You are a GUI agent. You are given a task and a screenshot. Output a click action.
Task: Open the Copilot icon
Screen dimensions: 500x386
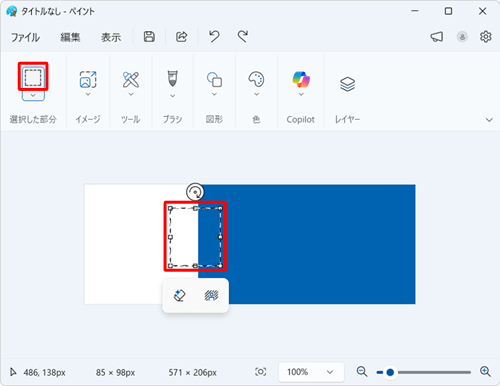point(301,79)
